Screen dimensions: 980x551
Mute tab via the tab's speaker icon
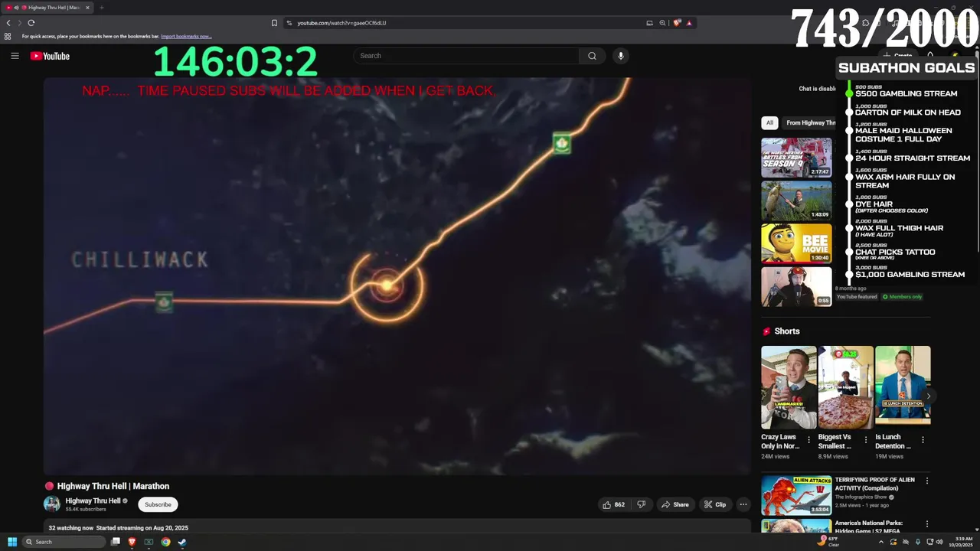click(16, 8)
